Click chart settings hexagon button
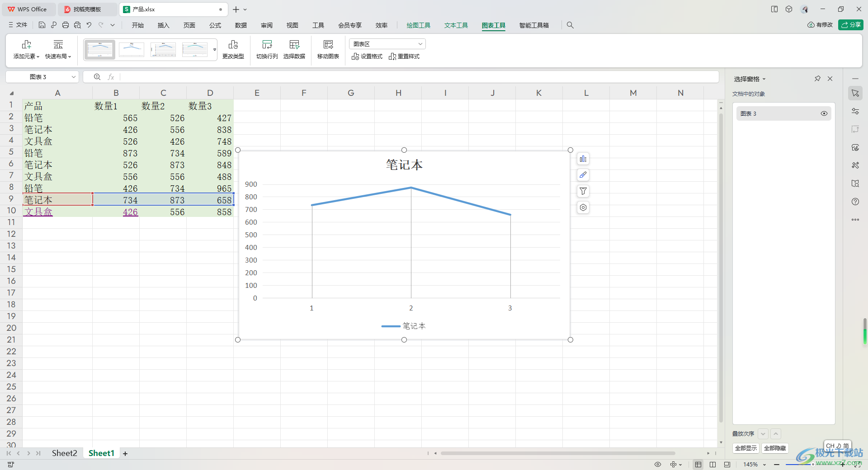This screenshot has height=470, width=868. pyautogui.click(x=583, y=207)
